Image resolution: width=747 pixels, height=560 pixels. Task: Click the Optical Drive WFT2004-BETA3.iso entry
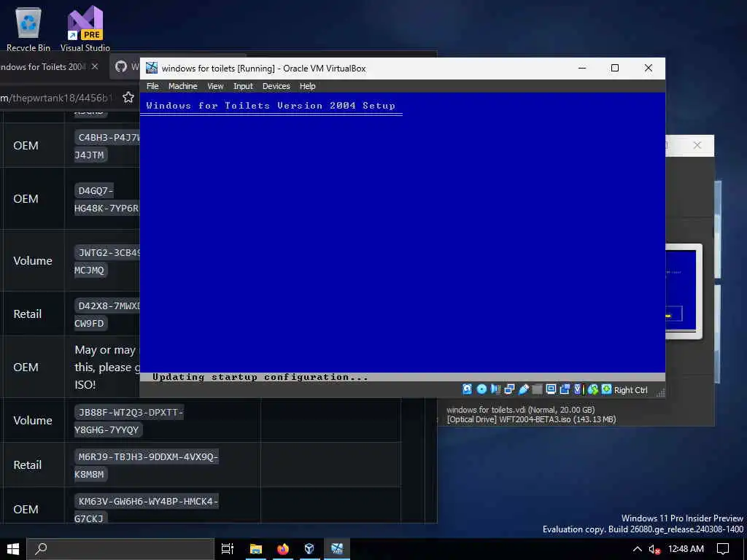[x=531, y=419]
